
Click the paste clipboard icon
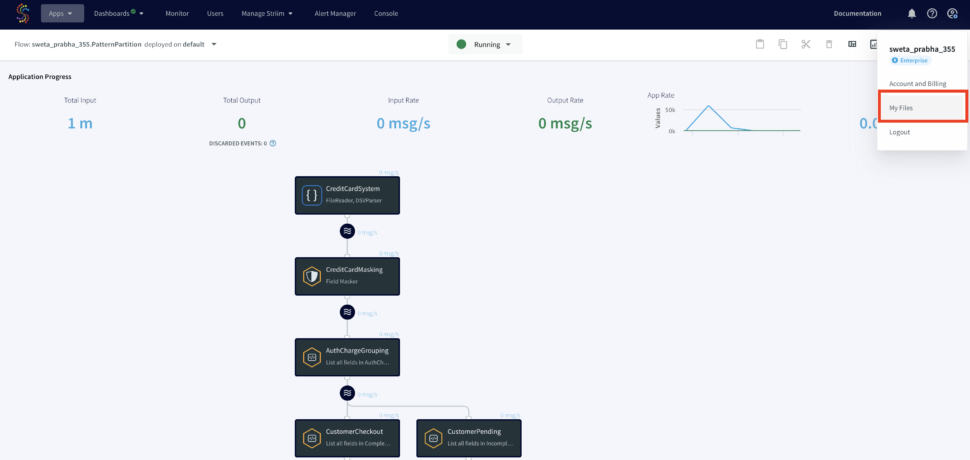(x=760, y=44)
